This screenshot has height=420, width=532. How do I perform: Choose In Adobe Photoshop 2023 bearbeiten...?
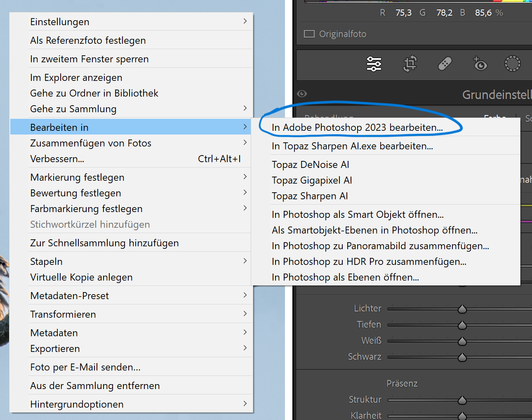(x=386, y=127)
